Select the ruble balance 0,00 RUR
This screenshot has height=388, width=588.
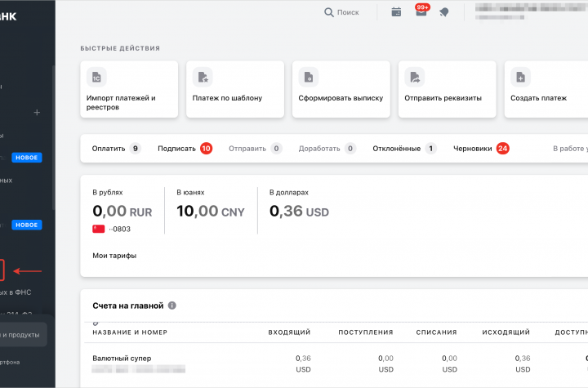[x=122, y=212]
